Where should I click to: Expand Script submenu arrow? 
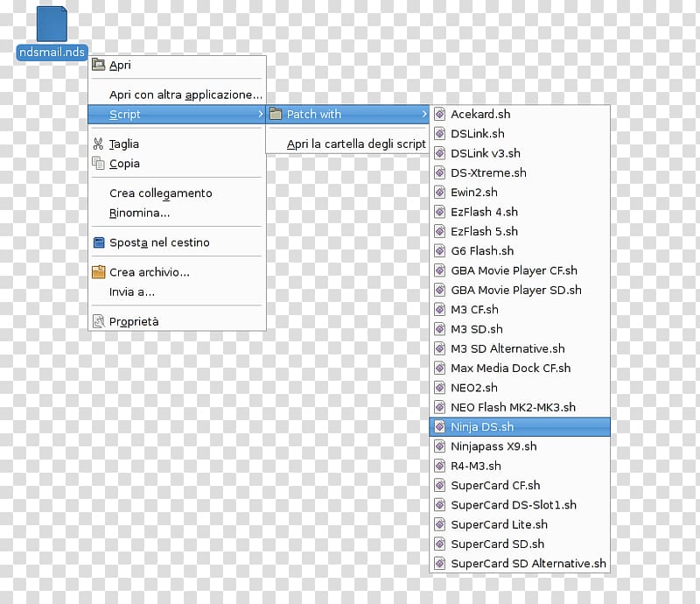point(260,115)
